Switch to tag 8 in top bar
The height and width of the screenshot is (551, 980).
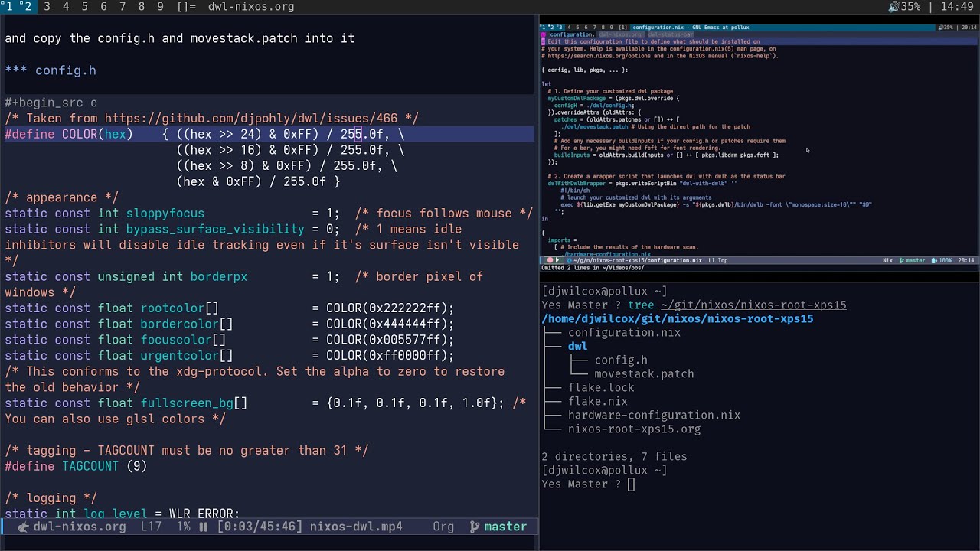click(141, 6)
